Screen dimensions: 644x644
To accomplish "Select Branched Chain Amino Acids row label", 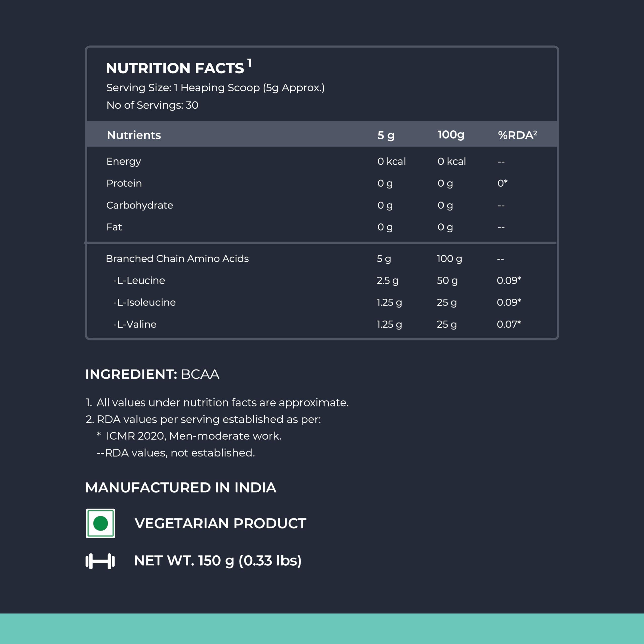I will pos(177,258).
